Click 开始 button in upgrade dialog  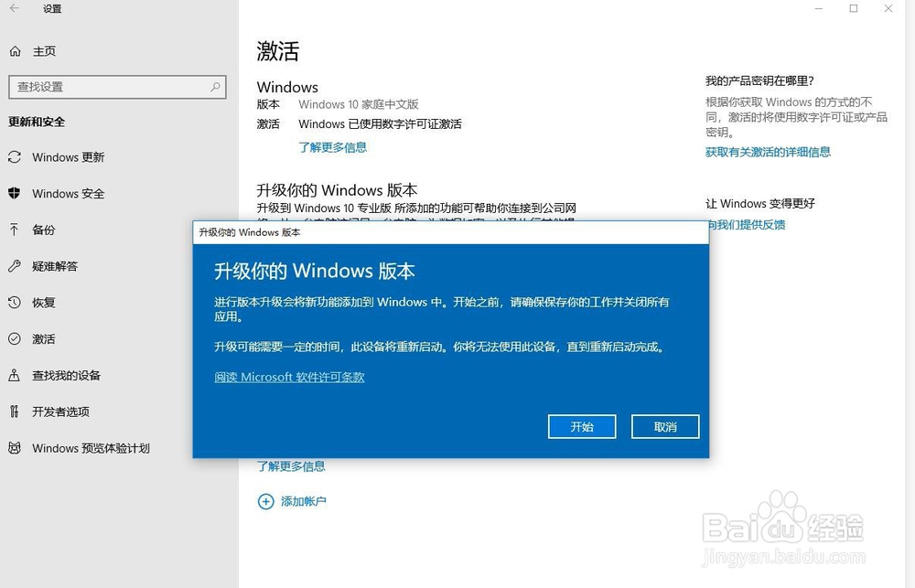pyautogui.click(x=582, y=427)
